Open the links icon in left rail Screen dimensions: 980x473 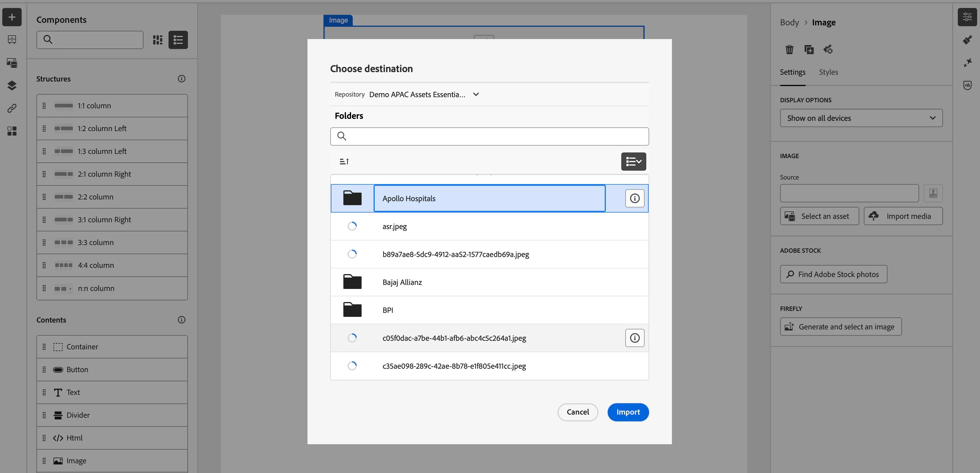click(12, 108)
